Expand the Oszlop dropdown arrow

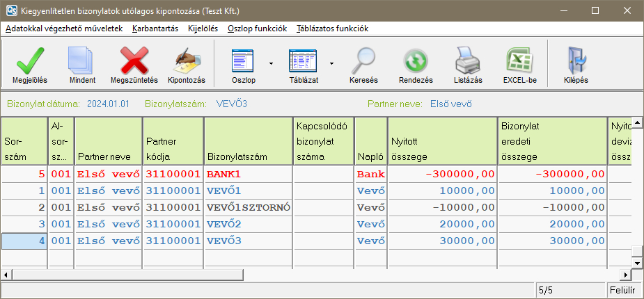[270, 63]
